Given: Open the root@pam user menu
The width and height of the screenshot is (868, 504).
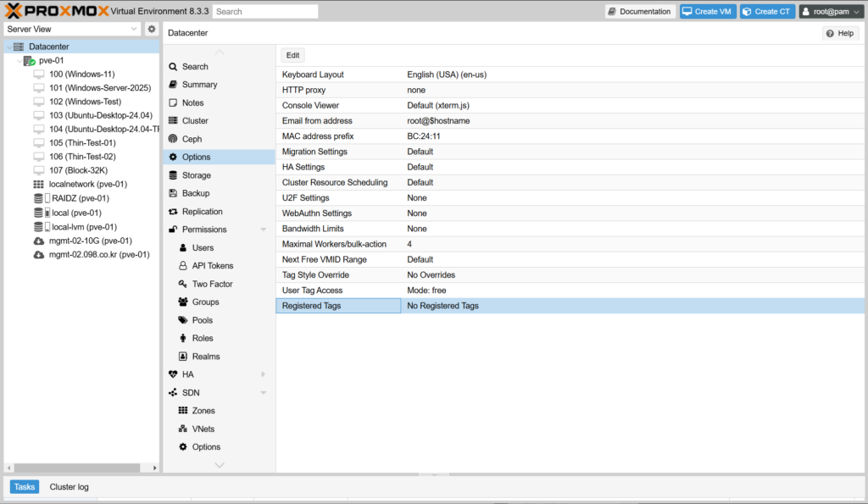Looking at the screenshot, I should pyautogui.click(x=831, y=12).
